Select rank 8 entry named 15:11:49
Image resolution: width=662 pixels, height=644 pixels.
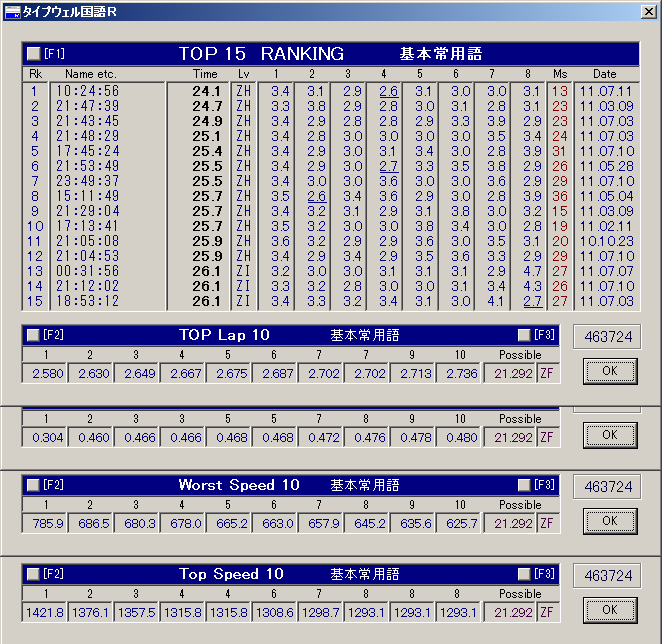click(88, 196)
